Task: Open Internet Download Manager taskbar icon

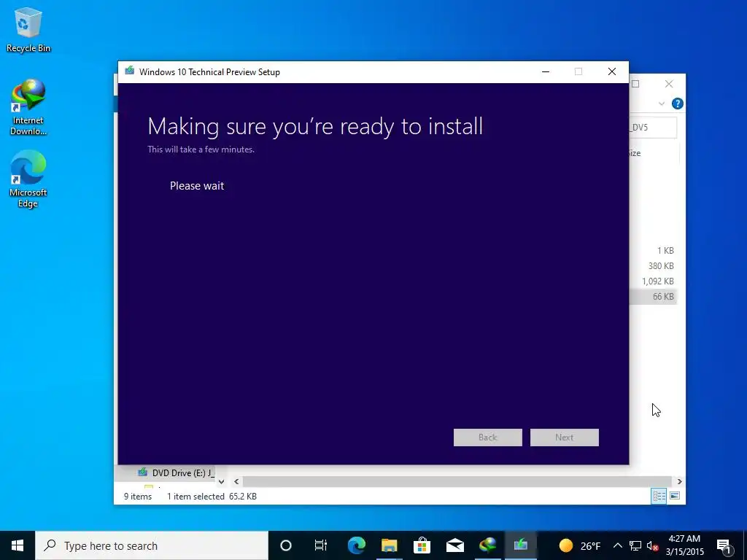Action: click(488, 545)
